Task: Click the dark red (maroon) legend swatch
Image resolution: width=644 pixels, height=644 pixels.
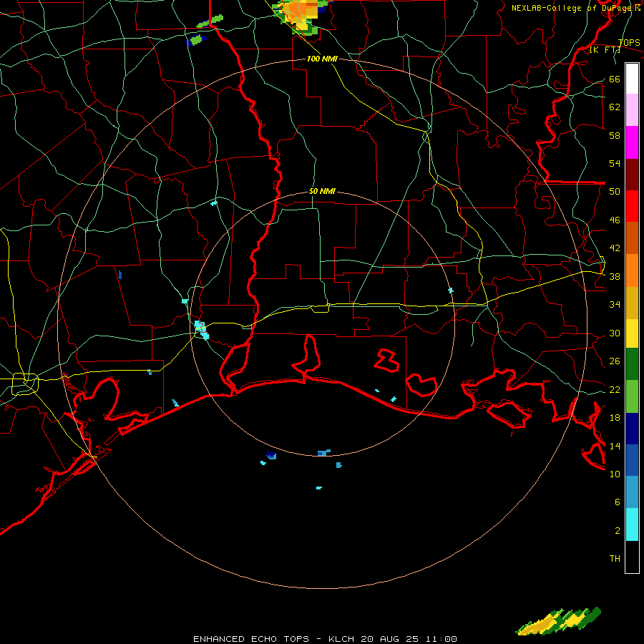Action: pos(632,175)
